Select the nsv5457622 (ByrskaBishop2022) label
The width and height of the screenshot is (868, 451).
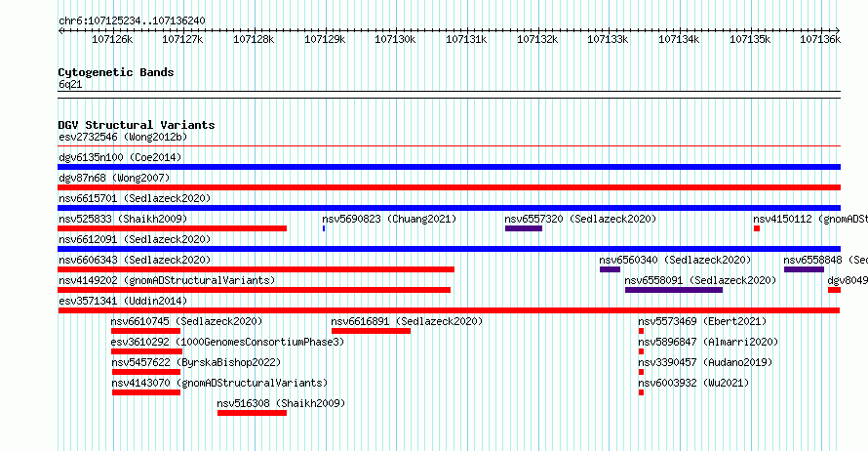click(x=196, y=362)
